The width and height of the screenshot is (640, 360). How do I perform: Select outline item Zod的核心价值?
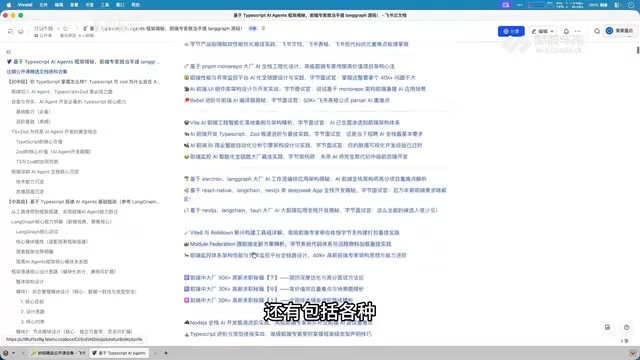53,151
